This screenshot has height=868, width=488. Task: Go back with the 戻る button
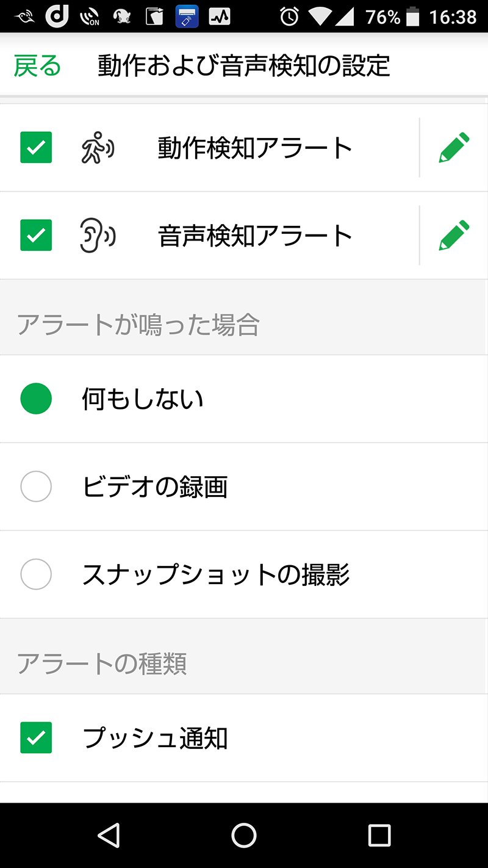(38, 66)
